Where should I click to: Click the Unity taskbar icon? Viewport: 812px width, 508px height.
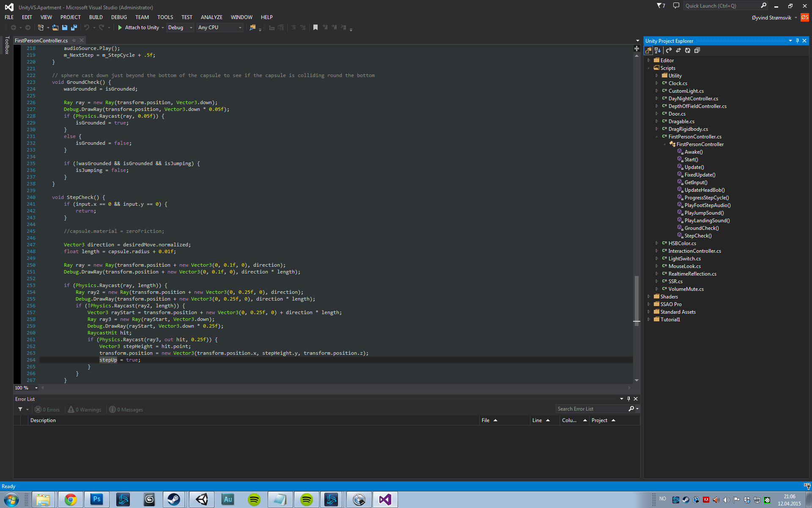(200, 500)
